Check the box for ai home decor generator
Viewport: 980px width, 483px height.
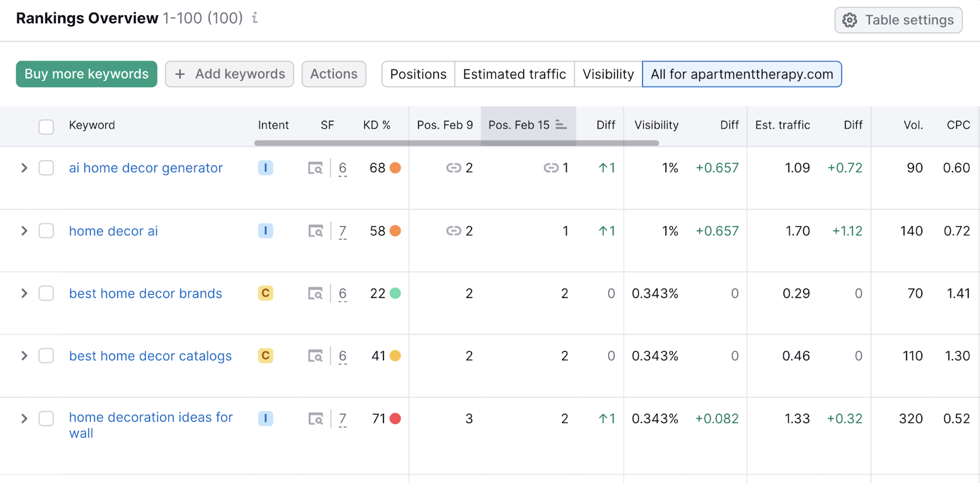pos(46,168)
